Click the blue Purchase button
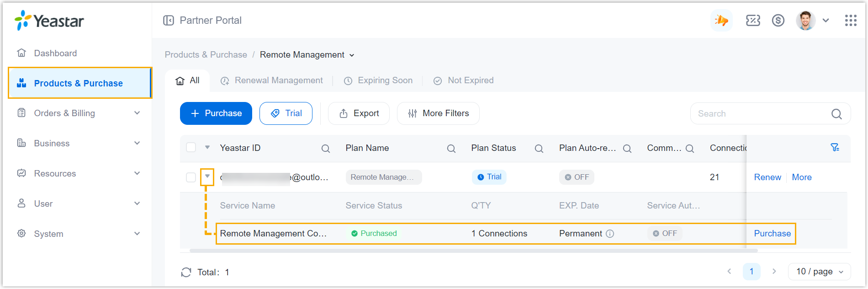Image resolution: width=868 pixels, height=289 pixels. pos(216,113)
